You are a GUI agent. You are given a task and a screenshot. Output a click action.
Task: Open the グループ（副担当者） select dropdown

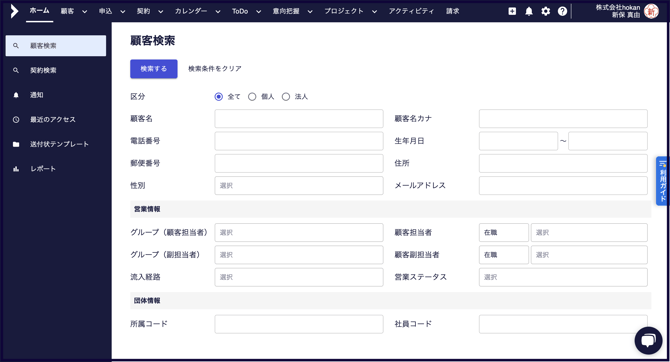(x=299, y=255)
